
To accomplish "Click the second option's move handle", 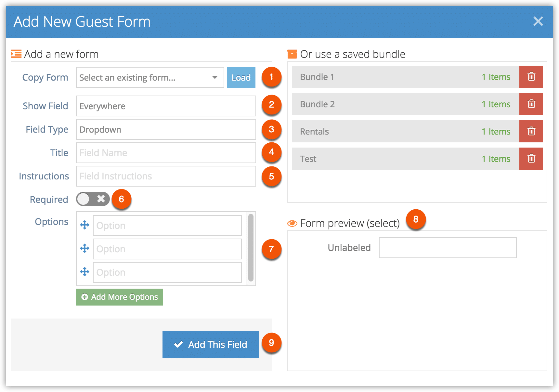I will tap(85, 248).
